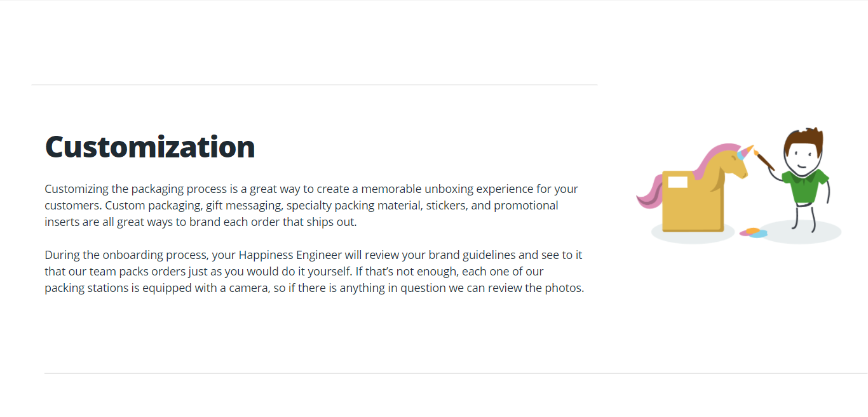The image size is (868, 417).
Task: Click the paintbrush held by the character
Action: (764, 159)
